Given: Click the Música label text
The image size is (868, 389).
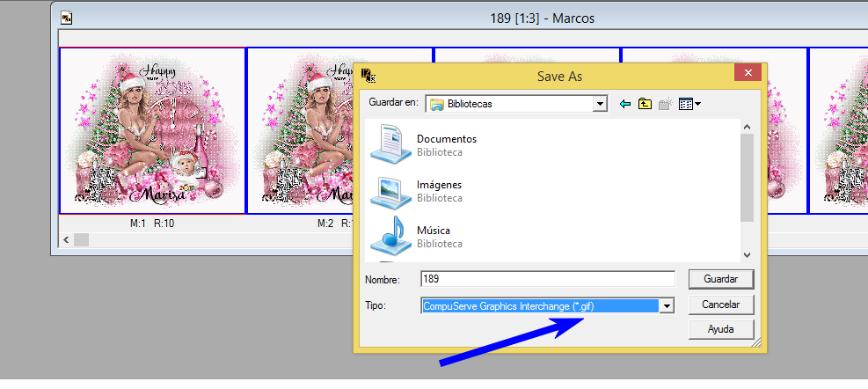Looking at the screenshot, I should pyautogui.click(x=434, y=231).
